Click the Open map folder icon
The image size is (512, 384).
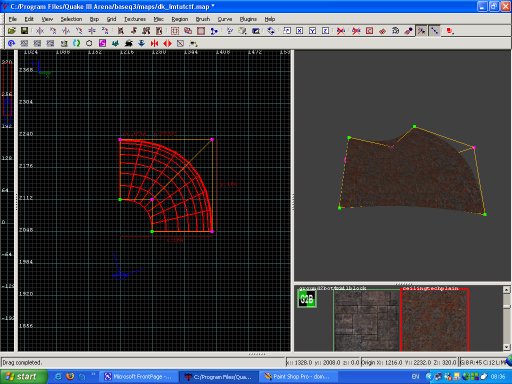click(x=12, y=31)
